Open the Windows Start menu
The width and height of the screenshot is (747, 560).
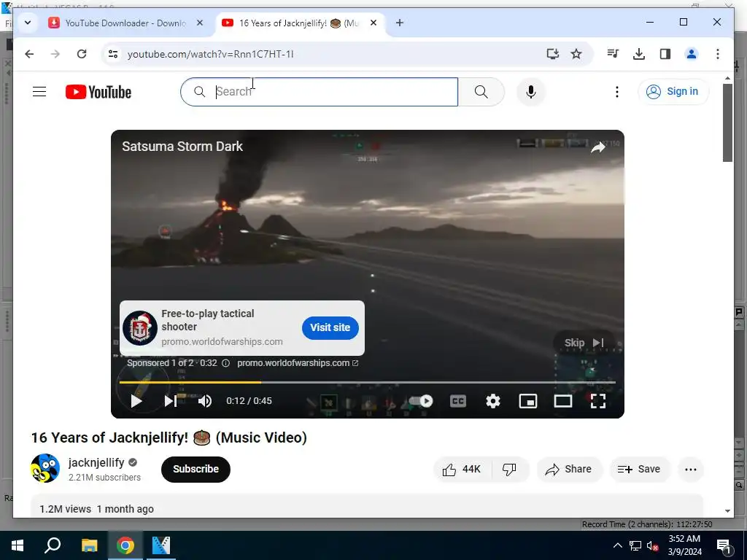pos(18,545)
